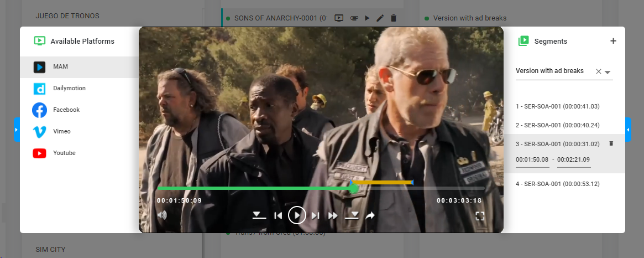
Task: Mute the video player volume
Action: [162, 215]
